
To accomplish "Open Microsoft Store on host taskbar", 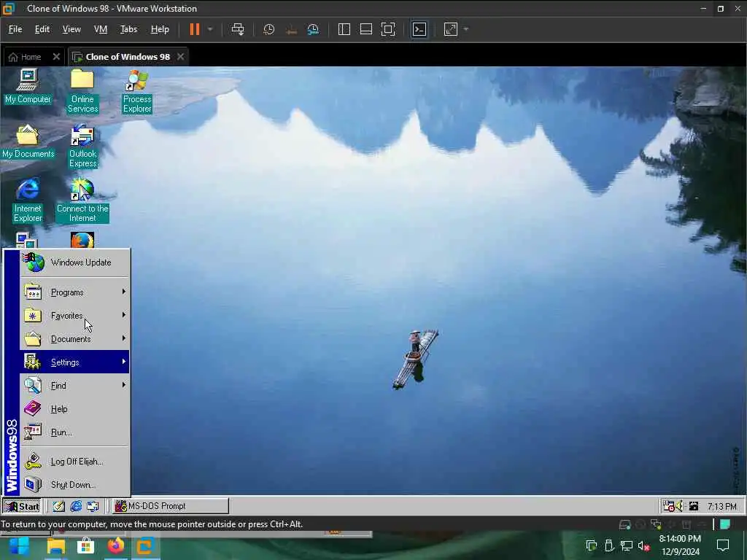I will pos(86,545).
